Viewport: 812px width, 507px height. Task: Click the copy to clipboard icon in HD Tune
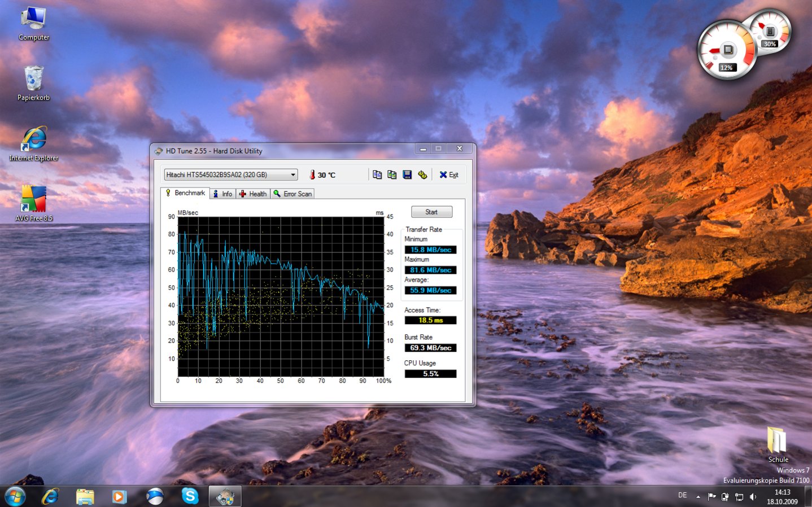coord(377,175)
